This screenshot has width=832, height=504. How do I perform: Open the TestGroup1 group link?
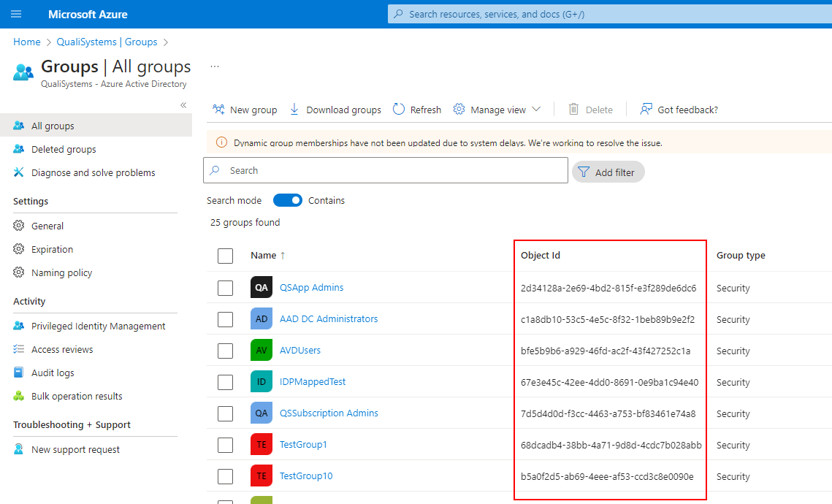tap(303, 444)
